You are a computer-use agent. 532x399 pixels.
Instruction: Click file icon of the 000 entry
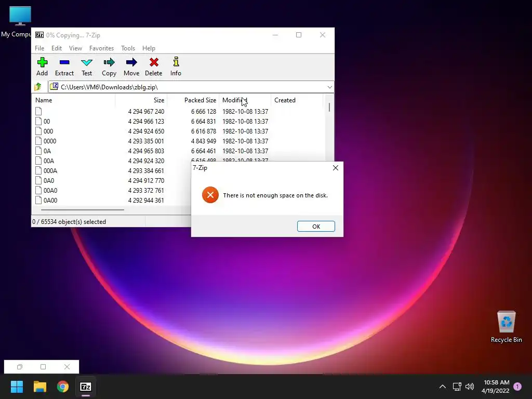[x=38, y=131]
